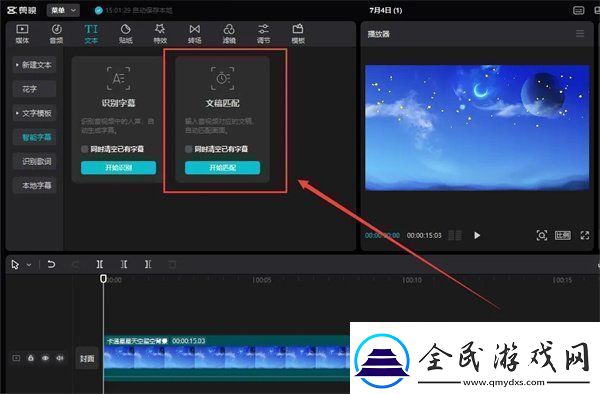This screenshot has height=394, width=600.
Task: Click the player focus/zoom frame icon
Action: click(541, 235)
